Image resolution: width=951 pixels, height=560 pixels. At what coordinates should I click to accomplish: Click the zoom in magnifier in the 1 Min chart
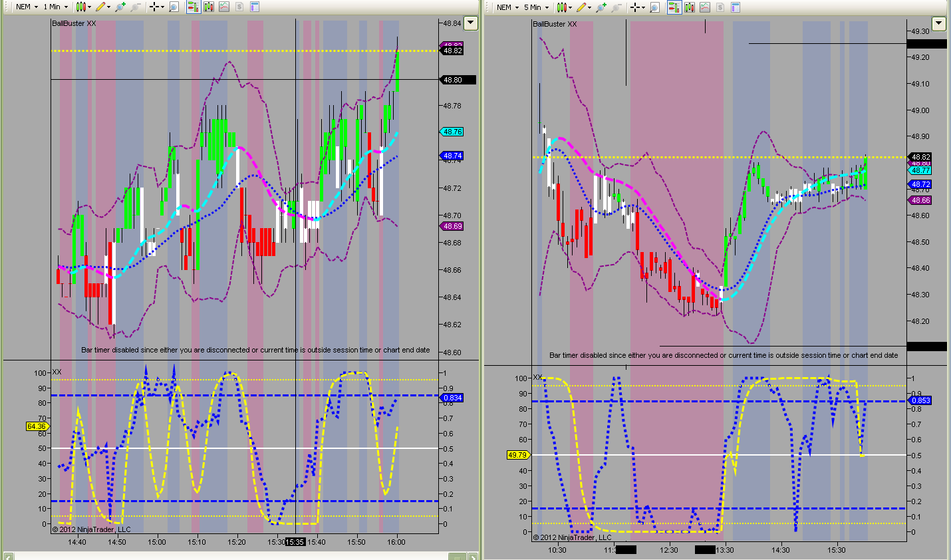pyautogui.click(x=120, y=7)
